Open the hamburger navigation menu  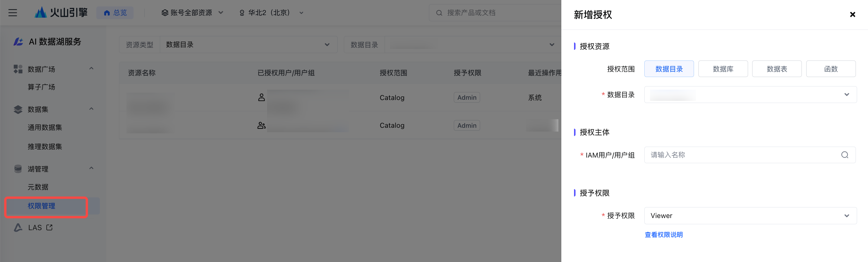coord(13,13)
